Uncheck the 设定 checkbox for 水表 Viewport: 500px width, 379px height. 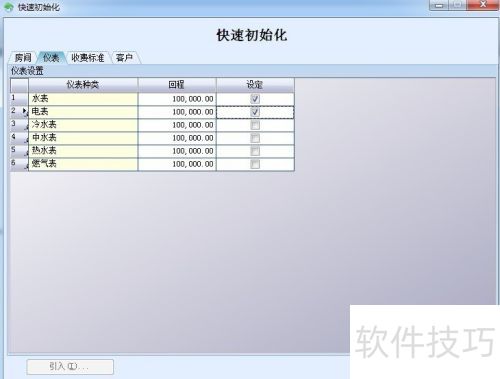click(255, 99)
